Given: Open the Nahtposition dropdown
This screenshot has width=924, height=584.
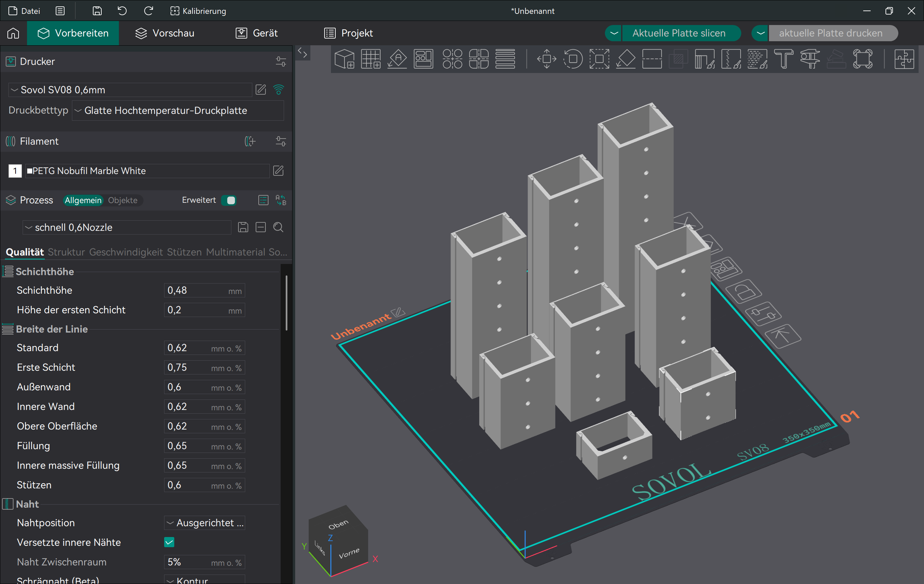Looking at the screenshot, I should pyautogui.click(x=205, y=522).
